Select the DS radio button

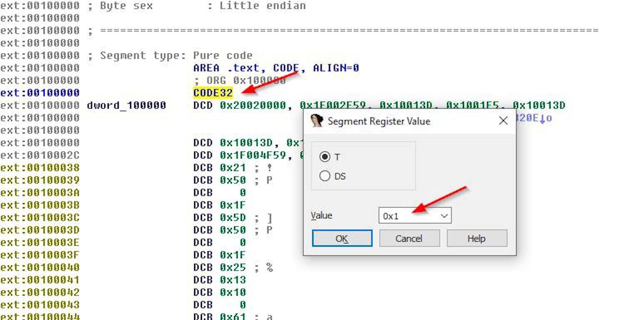pos(325,176)
